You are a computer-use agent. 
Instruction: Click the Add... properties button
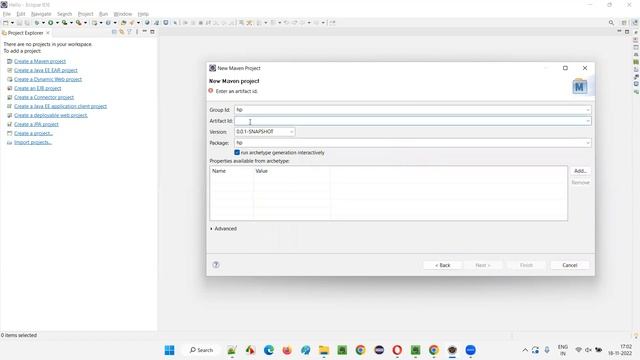tap(580, 171)
